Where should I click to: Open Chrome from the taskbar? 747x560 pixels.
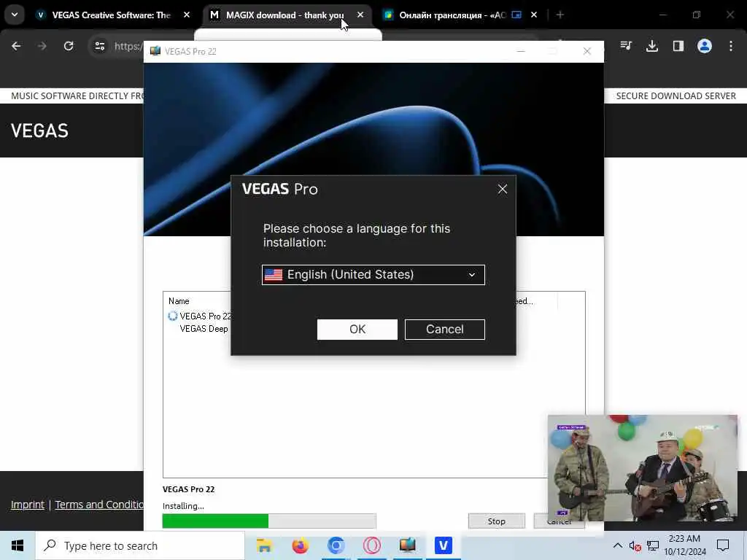click(336, 545)
